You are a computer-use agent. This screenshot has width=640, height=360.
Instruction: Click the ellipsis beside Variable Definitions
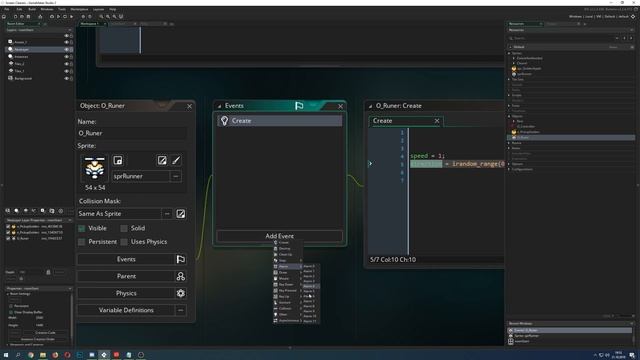tap(180, 310)
